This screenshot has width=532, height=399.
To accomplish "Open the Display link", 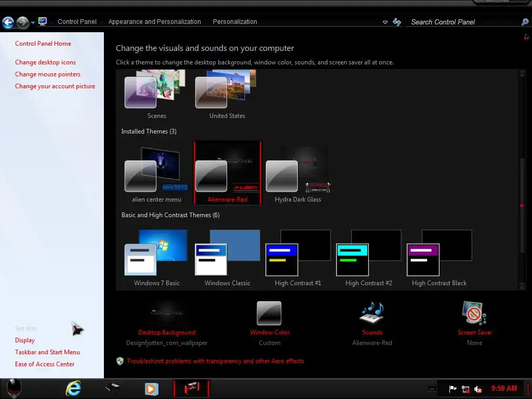I will 25,340.
